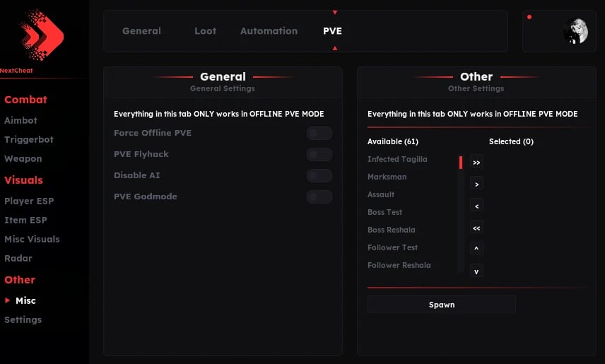The height and width of the screenshot is (364, 605).
Task: Click the red scrollbar thumb in Available list
Action: (x=461, y=163)
